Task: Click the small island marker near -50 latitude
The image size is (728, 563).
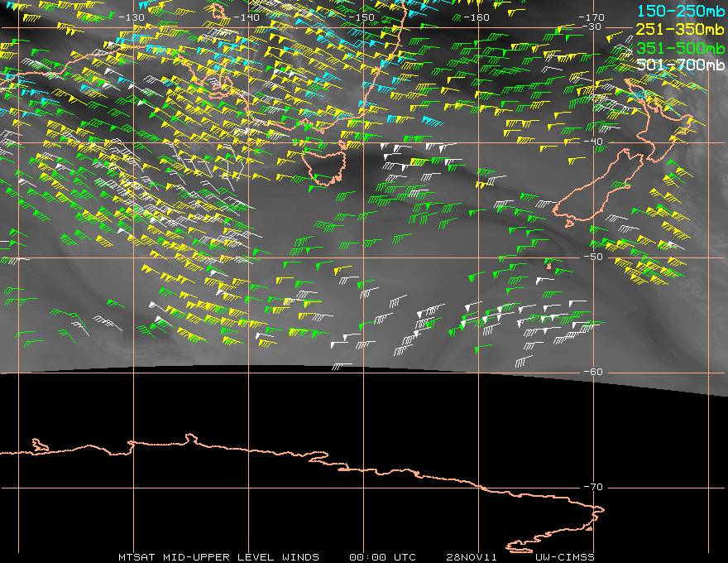Action: click(548, 266)
